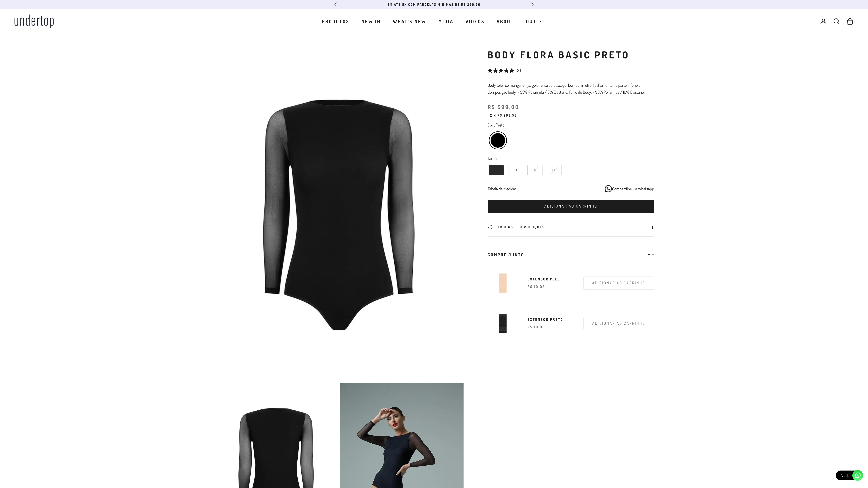Open the Outlet menu item
The height and width of the screenshot is (488, 868).
click(536, 22)
